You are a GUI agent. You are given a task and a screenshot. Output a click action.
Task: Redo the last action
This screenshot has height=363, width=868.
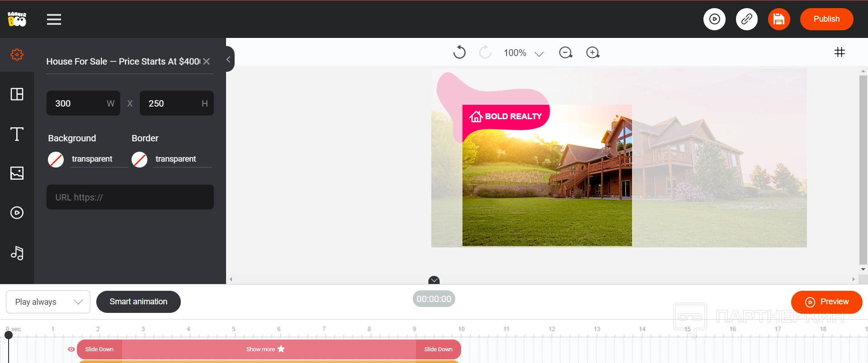tap(485, 52)
